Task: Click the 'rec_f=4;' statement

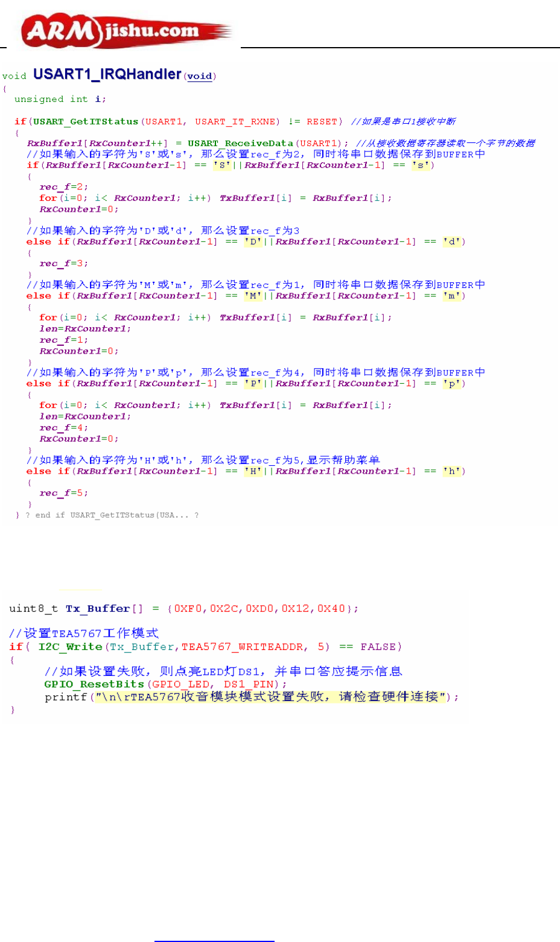Action: coord(64,427)
